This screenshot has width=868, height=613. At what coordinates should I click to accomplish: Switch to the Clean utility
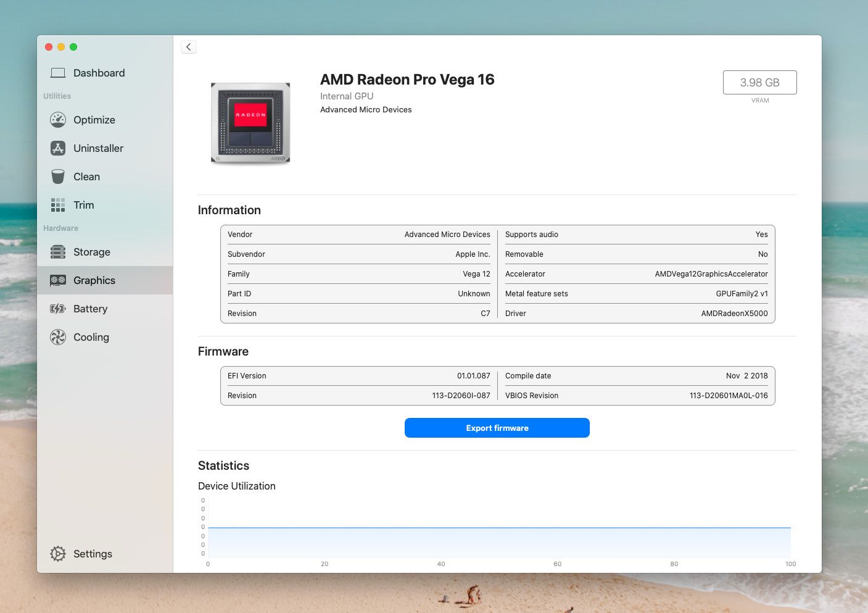[86, 177]
